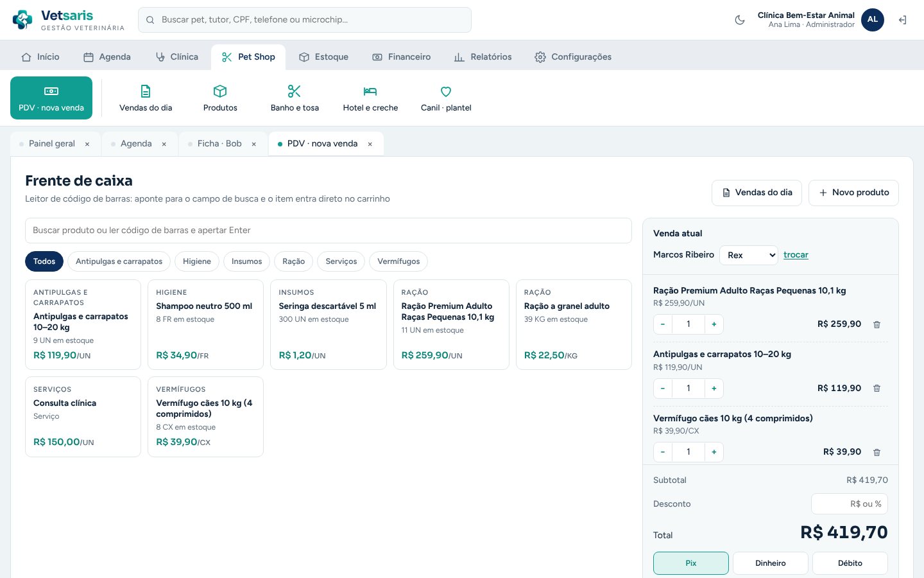Delete Ração Premium from the cart
Image resolution: width=924 pixels, height=578 pixels.
[877, 324]
